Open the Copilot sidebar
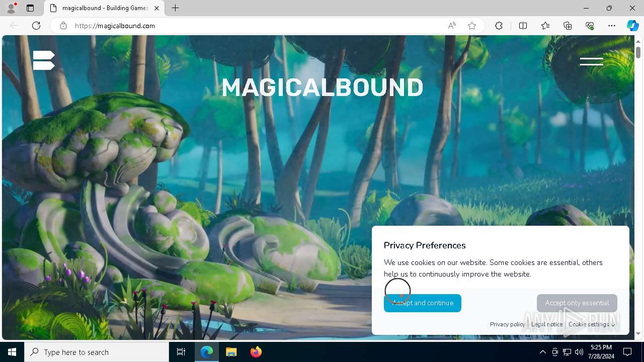This screenshot has width=644, height=362. (x=632, y=26)
